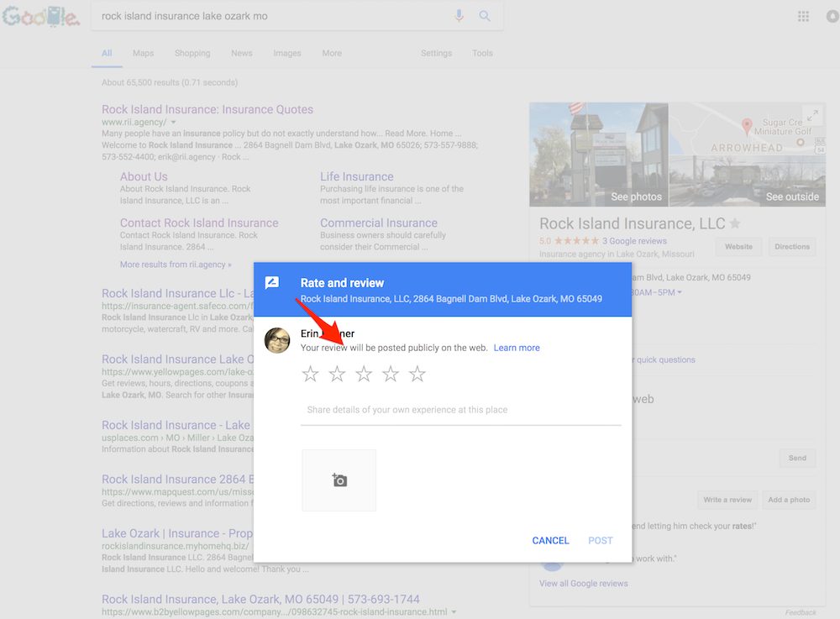Open the About Us sitelink
Screen dimensions: 840x619
[x=144, y=176]
